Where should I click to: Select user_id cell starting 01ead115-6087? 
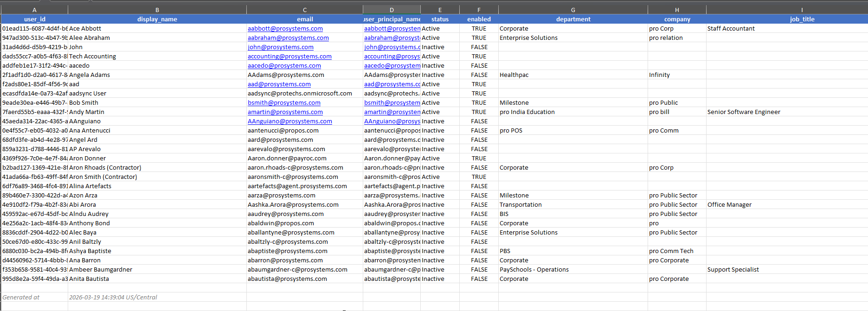point(35,28)
